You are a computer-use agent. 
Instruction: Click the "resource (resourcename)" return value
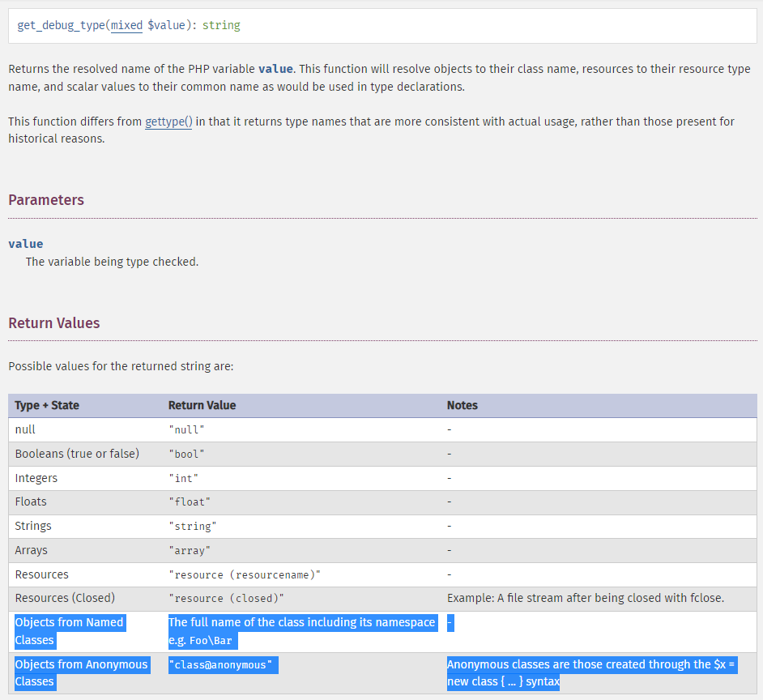click(x=245, y=575)
